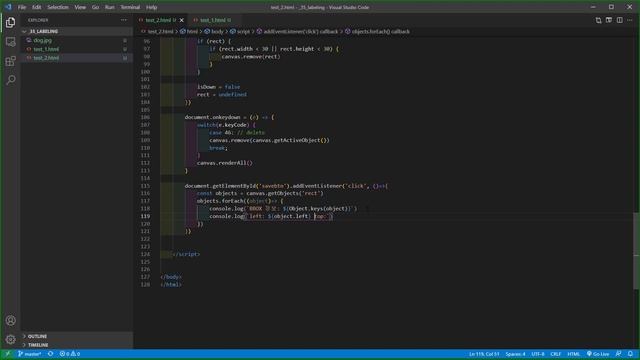This screenshot has width=640, height=360.
Task: Click the document.onkeydown code line
Action: point(229,118)
